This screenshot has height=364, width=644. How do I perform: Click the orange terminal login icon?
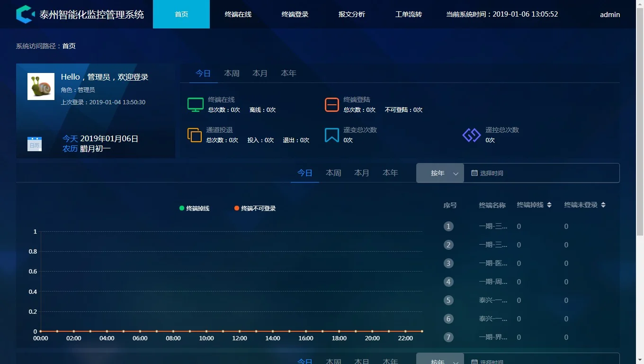(x=332, y=104)
